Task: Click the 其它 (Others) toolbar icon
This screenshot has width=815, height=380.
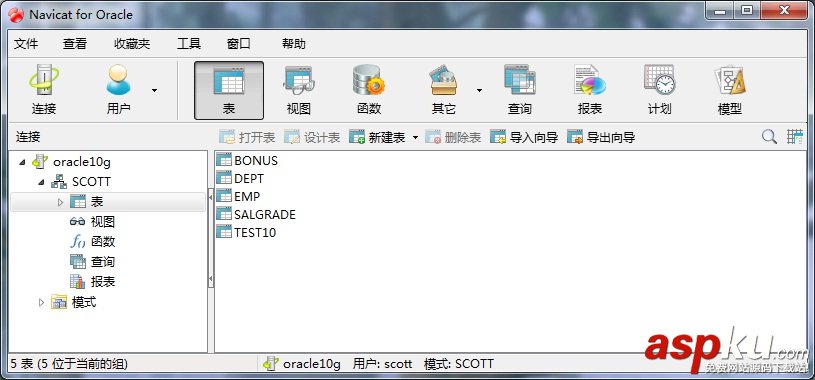Action: coord(443,90)
